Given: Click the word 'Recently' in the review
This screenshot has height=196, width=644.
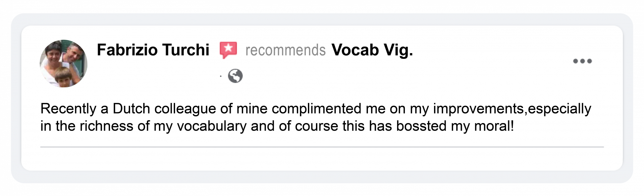Looking at the screenshot, I should point(68,109).
